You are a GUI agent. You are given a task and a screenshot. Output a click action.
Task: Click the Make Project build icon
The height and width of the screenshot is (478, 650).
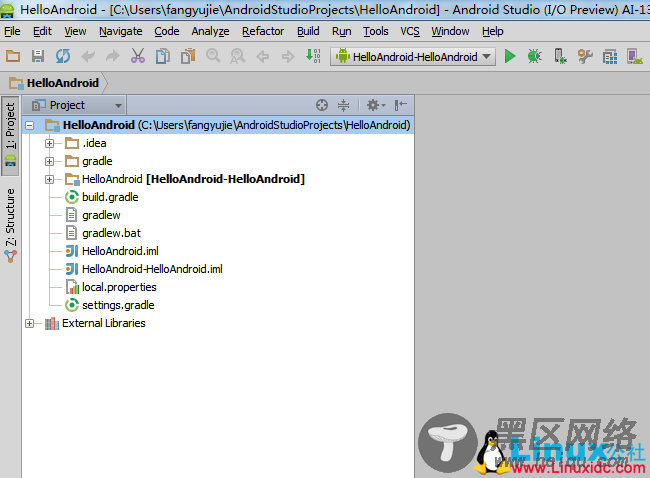313,56
